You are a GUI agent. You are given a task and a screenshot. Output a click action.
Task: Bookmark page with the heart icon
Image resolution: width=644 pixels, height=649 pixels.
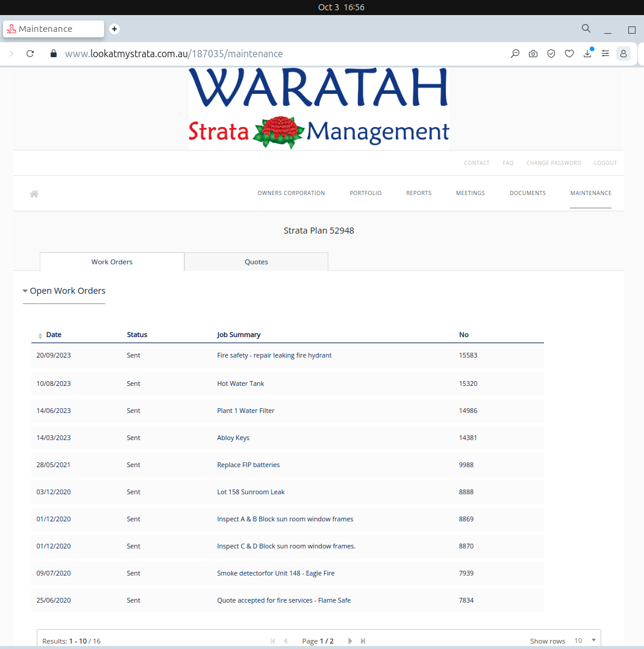pos(569,54)
